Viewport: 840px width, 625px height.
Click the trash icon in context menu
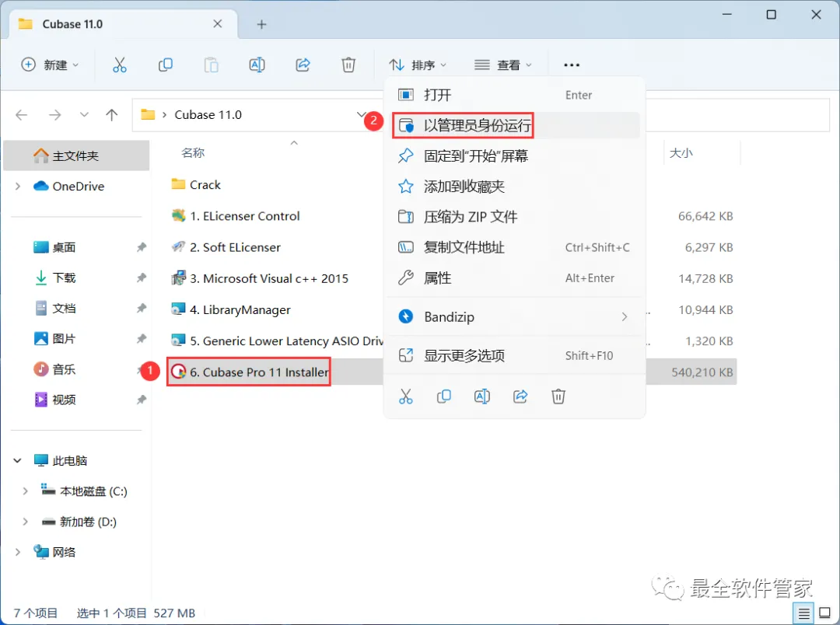pyautogui.click(x=558, y=396)
